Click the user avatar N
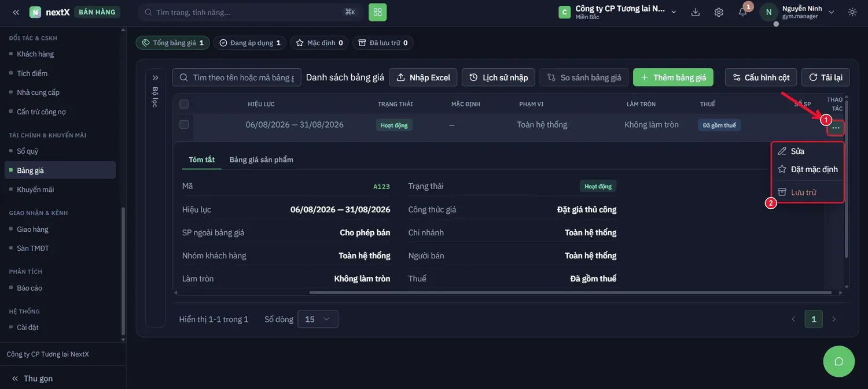 768,12
